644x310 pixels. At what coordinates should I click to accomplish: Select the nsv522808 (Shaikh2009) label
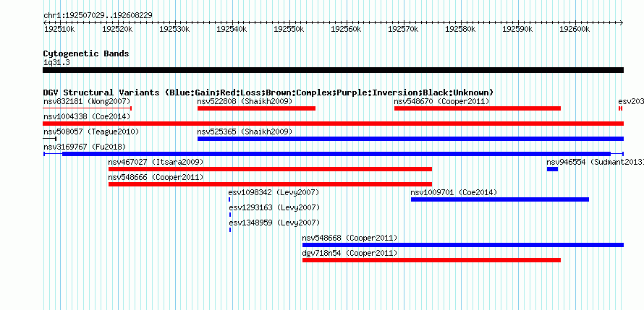coord(245,101)
